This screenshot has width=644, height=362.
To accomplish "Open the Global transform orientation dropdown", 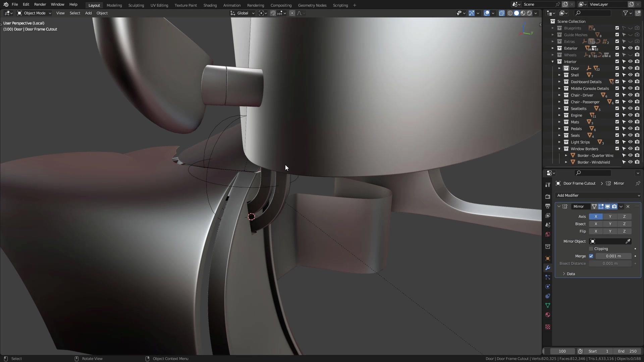I will point(243,13).
